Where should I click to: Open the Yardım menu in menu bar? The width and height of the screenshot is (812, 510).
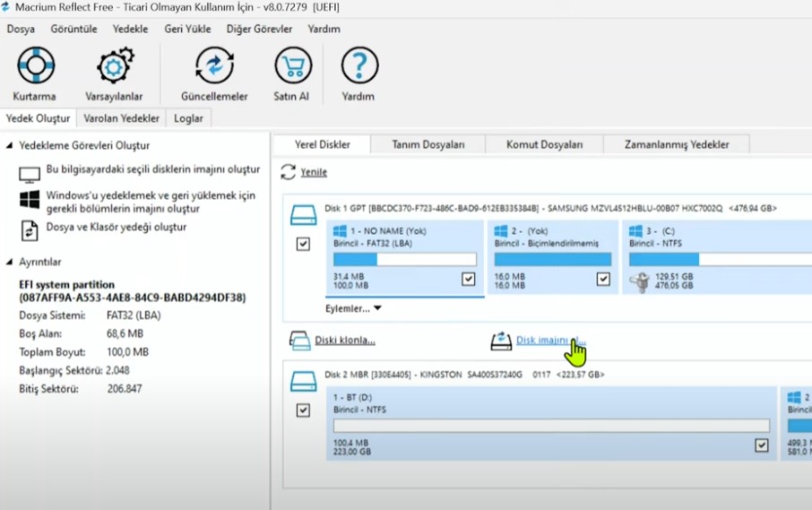tap(324, 29)
